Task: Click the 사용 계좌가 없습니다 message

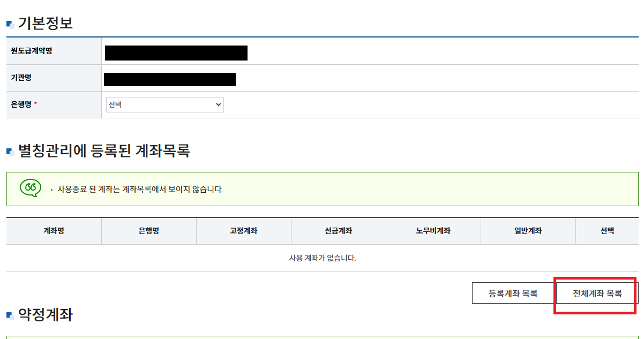Action: pyautogui.click(x=323, y=258)
